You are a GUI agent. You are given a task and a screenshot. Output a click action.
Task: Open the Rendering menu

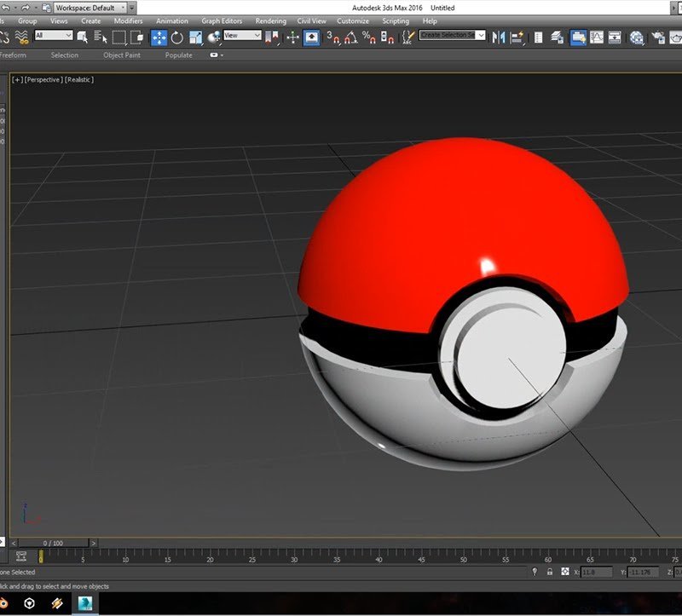pos(270,20)
